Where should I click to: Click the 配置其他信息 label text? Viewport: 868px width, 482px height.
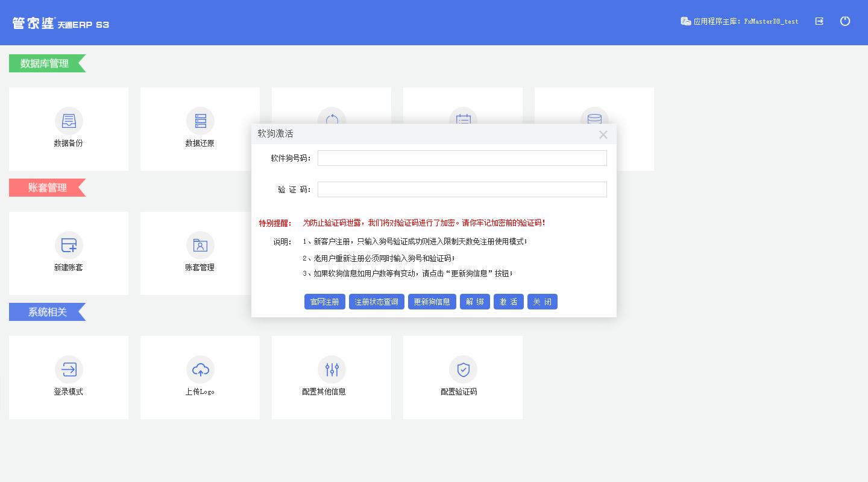324,392
